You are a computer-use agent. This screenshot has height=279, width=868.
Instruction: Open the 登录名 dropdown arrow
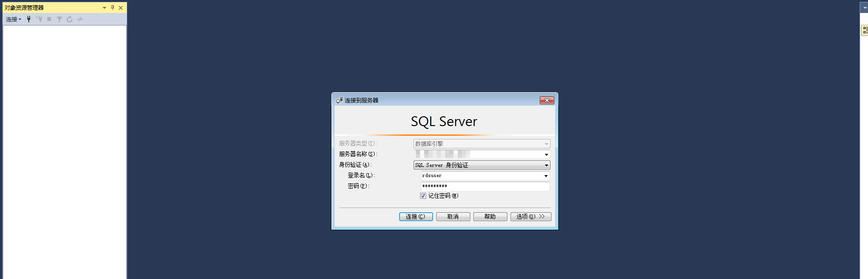pos(546,176)
